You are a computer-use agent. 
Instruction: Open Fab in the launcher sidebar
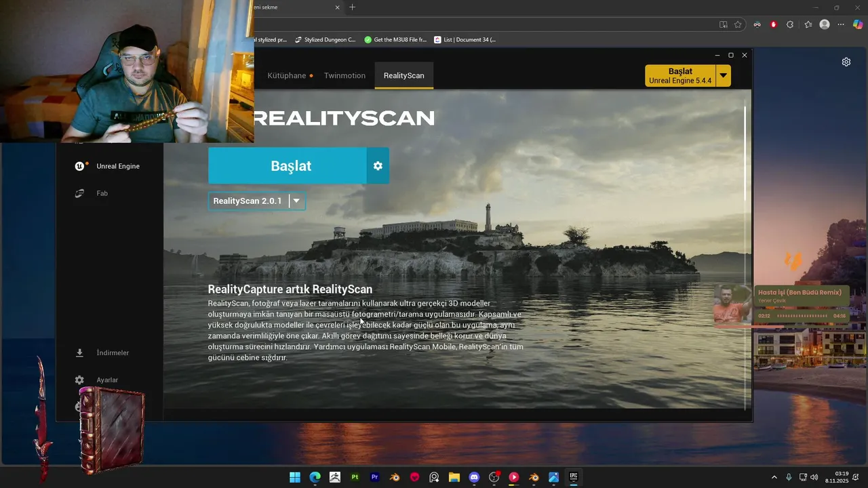pyautogui.click(x=92, y=193)
